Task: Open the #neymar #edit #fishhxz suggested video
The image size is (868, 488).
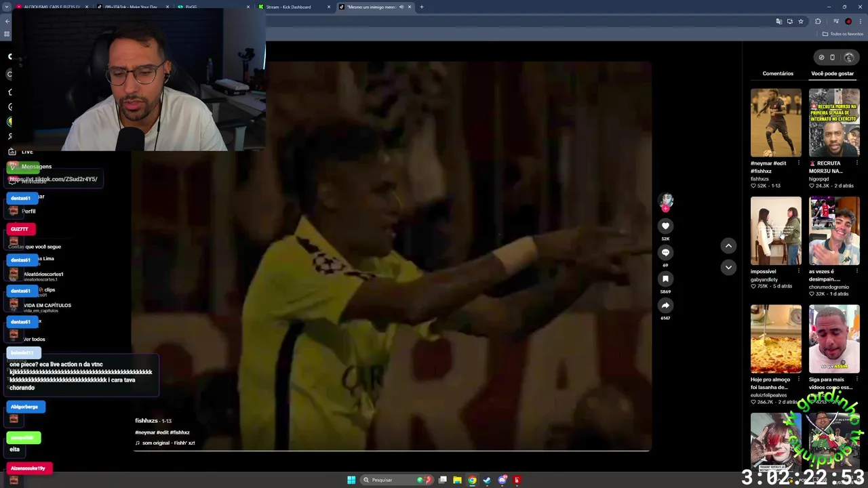Action: (776, 123)
